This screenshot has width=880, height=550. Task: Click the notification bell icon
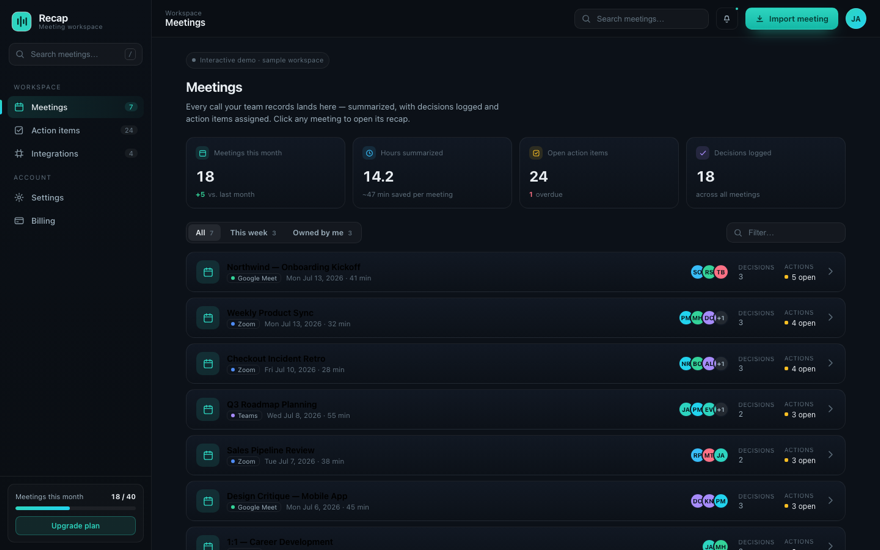[x=726, y=19]
